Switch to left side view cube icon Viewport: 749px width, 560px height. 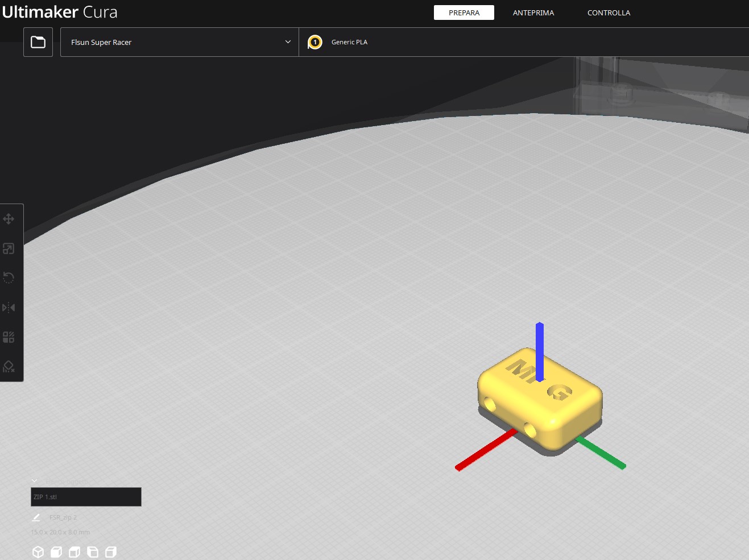[x=93, y=552]
